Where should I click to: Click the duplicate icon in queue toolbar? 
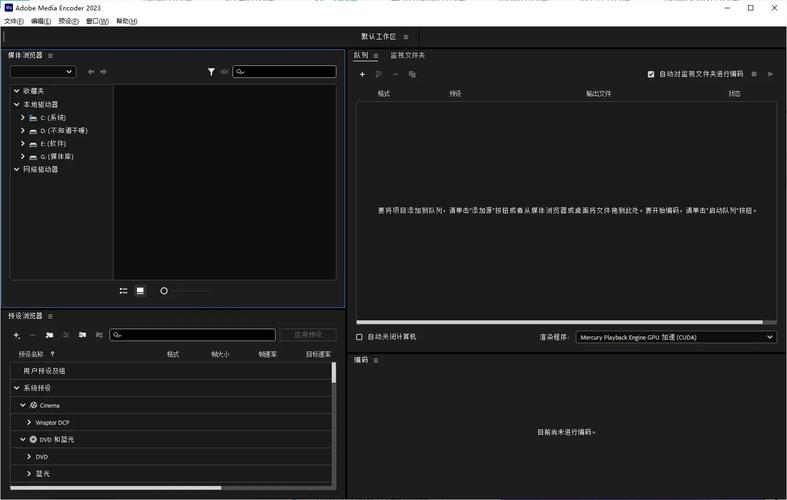[412, 74]
